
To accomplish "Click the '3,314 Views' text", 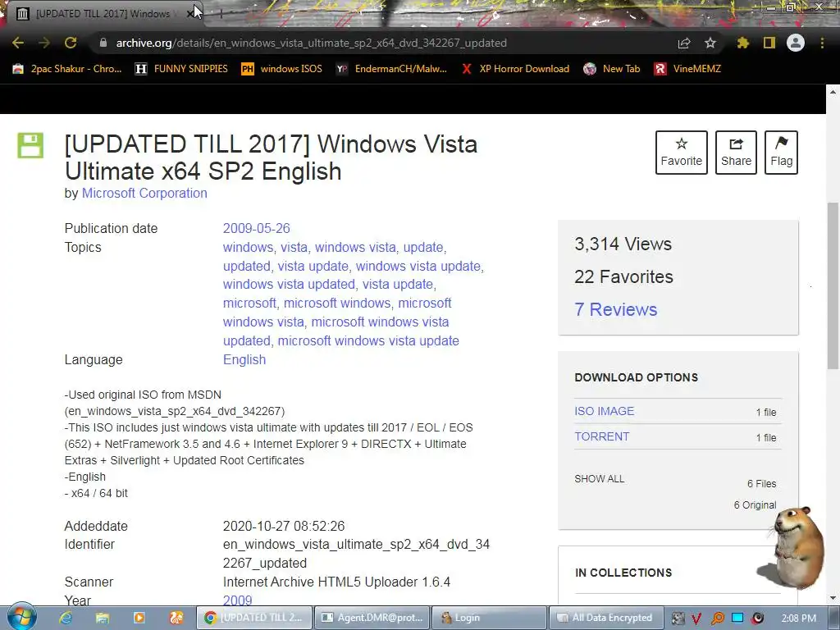I will click(x=623, y=244).
